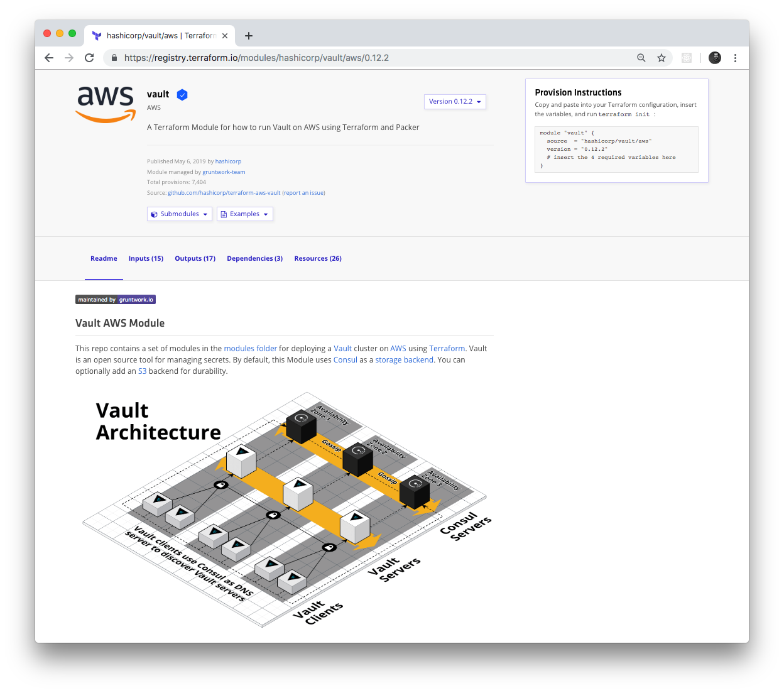The image size is (784, 693).
Task: Click the new tab plus button
Action: tap(248, 35)
